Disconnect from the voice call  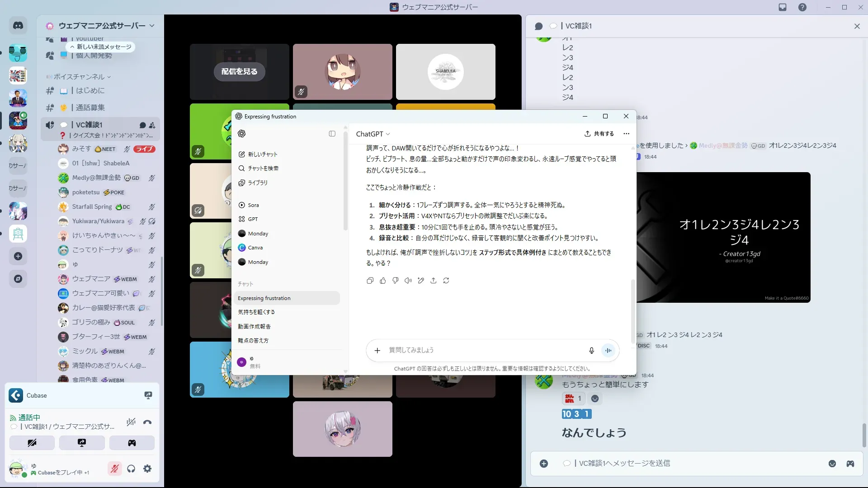coord(147,422)
